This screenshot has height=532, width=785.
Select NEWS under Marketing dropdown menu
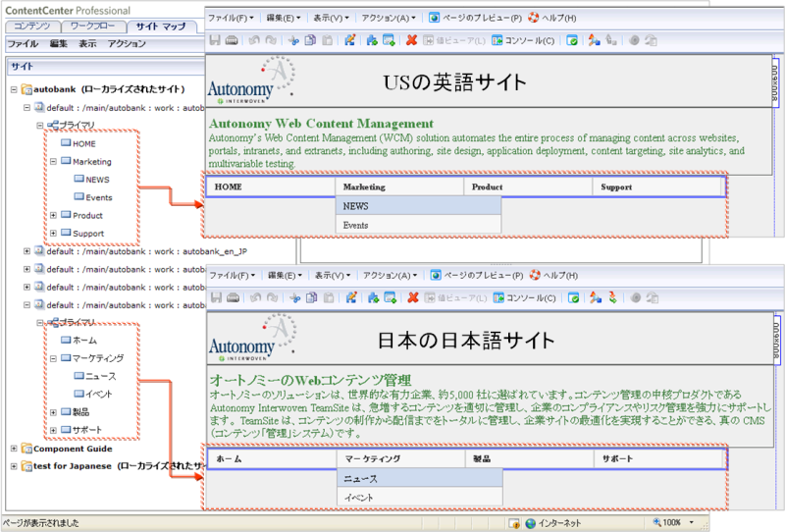(x=356, y=206)
